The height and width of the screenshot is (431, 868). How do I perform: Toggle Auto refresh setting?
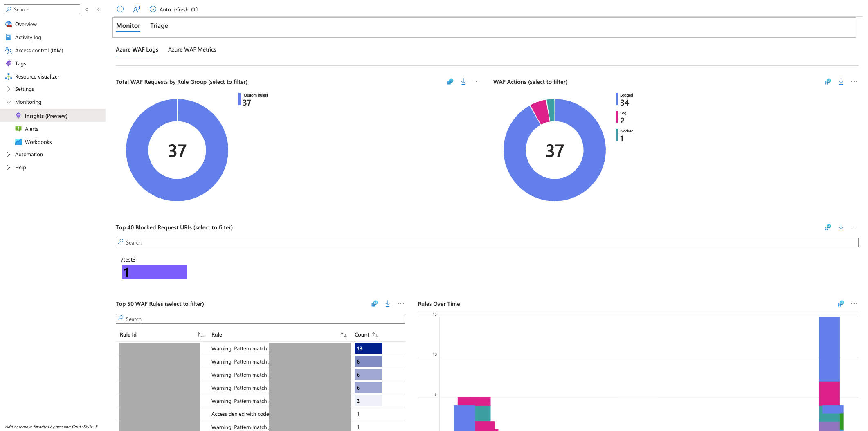click(x=174, y=9)
